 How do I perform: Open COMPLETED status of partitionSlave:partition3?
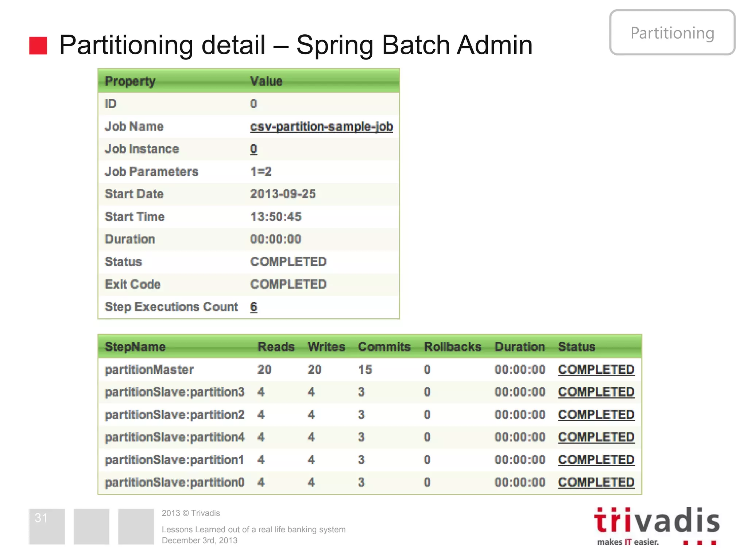[x=596, y=392]
